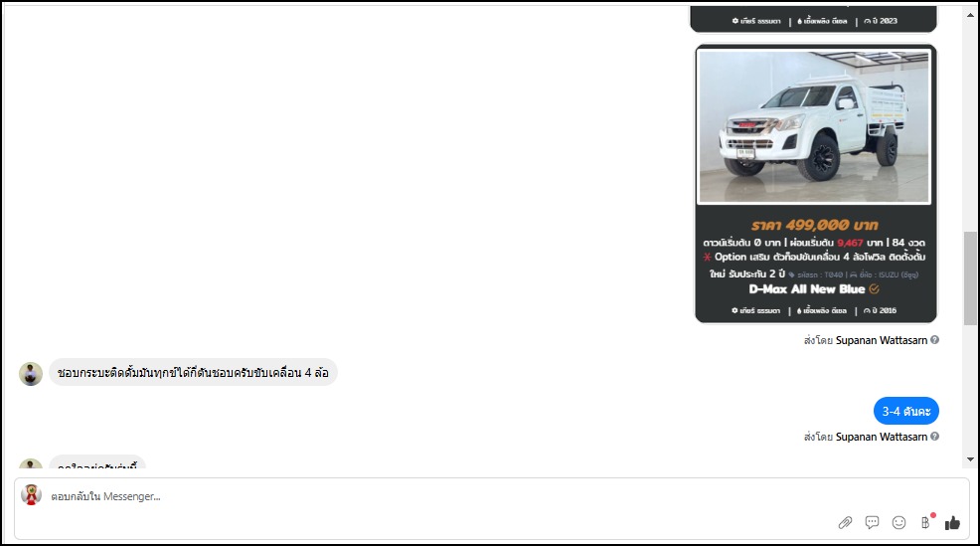The image size is (980, 546).
Task: Click the 'D-Max All New Blue' title
Action: 807,289
